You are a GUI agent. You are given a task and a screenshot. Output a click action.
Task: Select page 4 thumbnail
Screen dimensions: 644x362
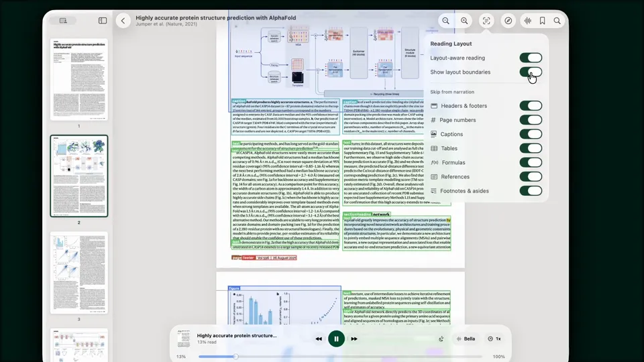click(x=79, y=345)
